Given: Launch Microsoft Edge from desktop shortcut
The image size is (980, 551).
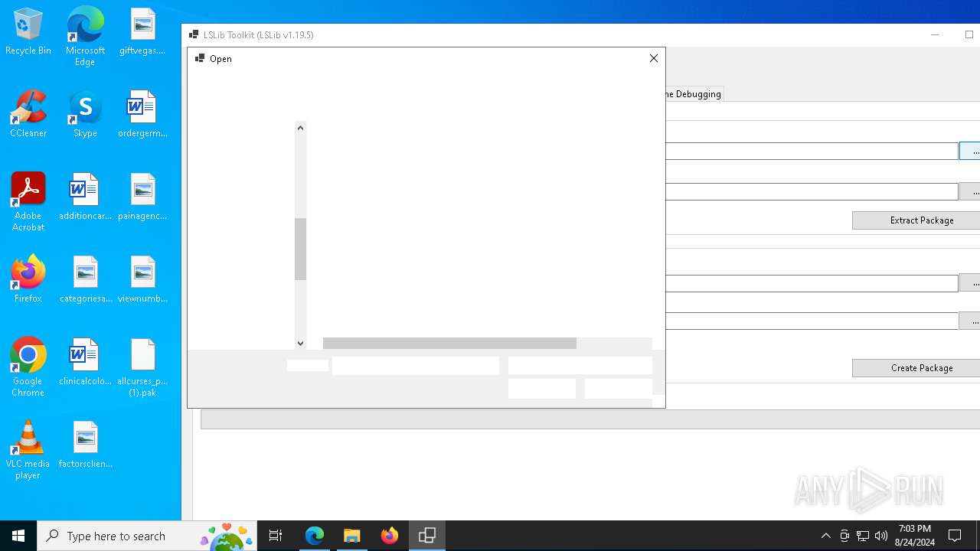Looking at the screenshot, I should pos(85,37).
